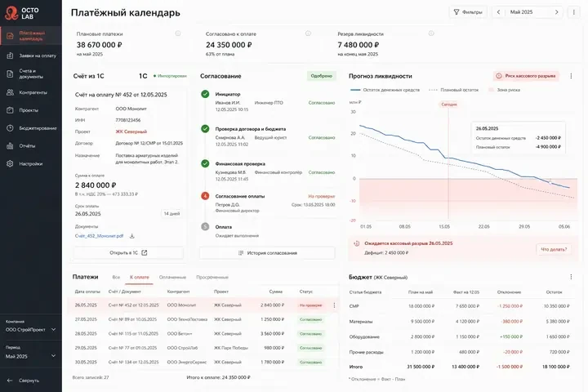
Task: Switch to the Просроченные tab
Action: [212, 277]
